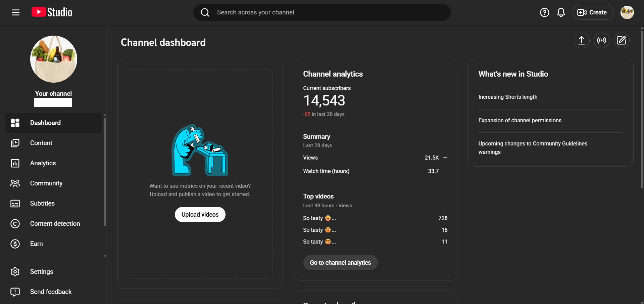Select Community in the left menu
The width and height of the screenshot is (644, 304).
(x=46, y=183)
